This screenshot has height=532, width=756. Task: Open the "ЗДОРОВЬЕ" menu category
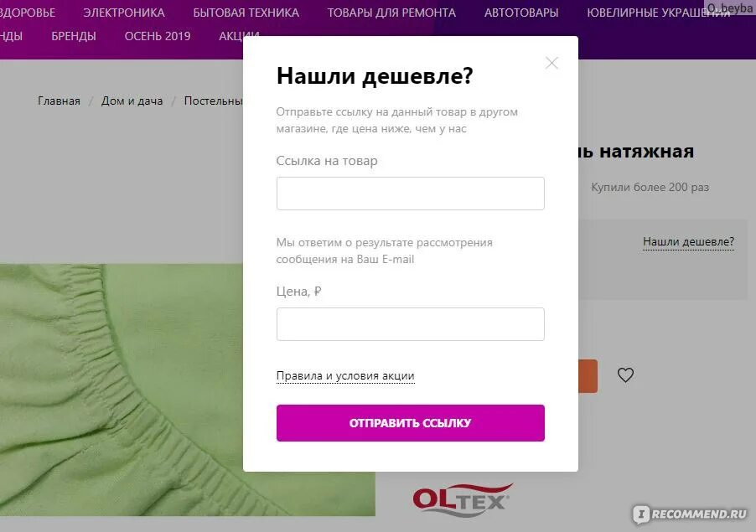click(28, 13)
